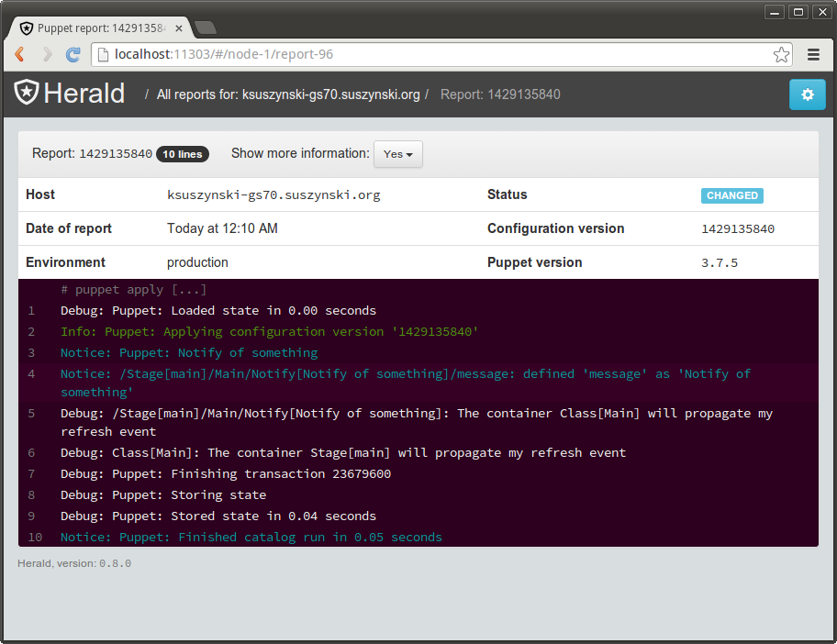
Task: Click the 'Puppet version' label
Action: tap(535, 262)
